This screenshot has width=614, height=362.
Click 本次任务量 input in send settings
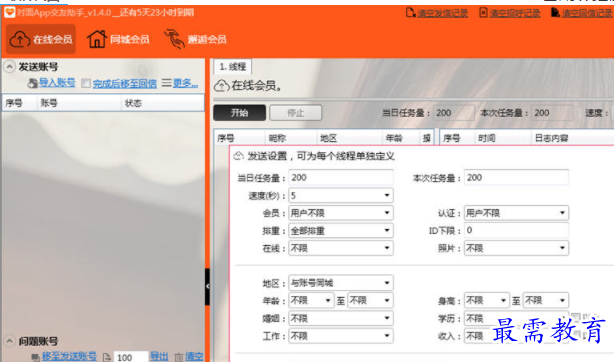(516, 178)
